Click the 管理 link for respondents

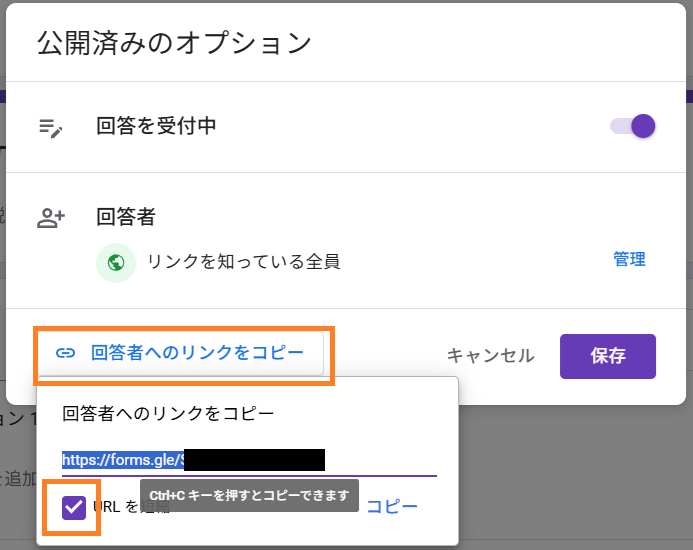(629, 260)
